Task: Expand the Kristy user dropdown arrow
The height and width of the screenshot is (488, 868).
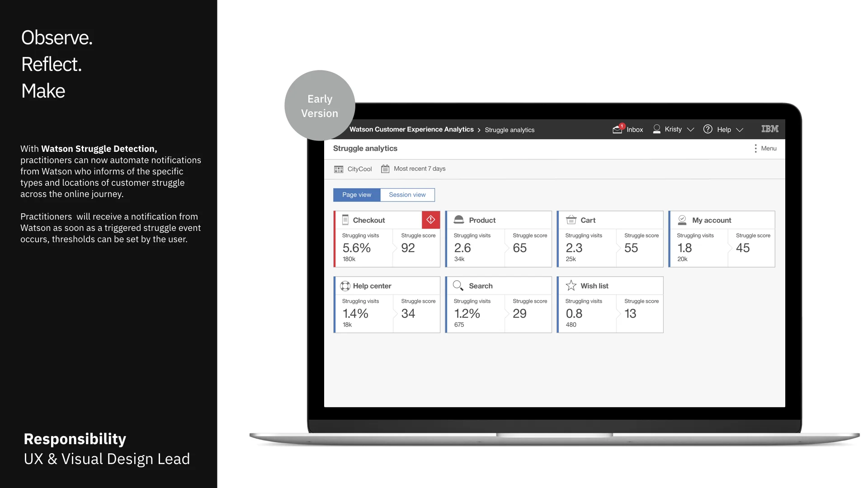Action: (690, 130)
